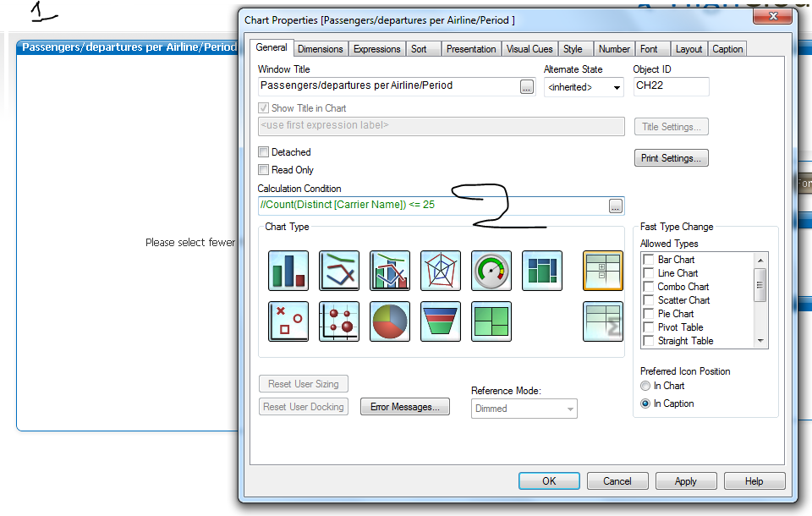812x516 pixels.
Task: Select the Mekko Chart type icon
Action: 542,271
